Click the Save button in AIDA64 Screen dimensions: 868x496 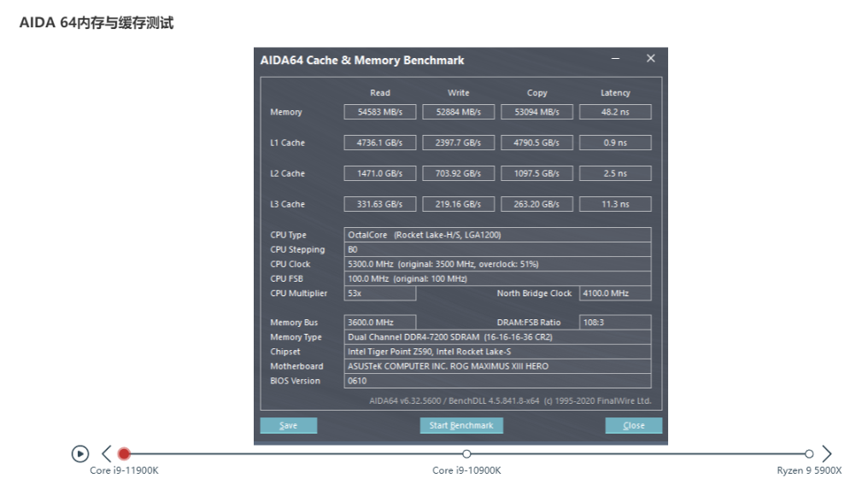click(289, 425)
